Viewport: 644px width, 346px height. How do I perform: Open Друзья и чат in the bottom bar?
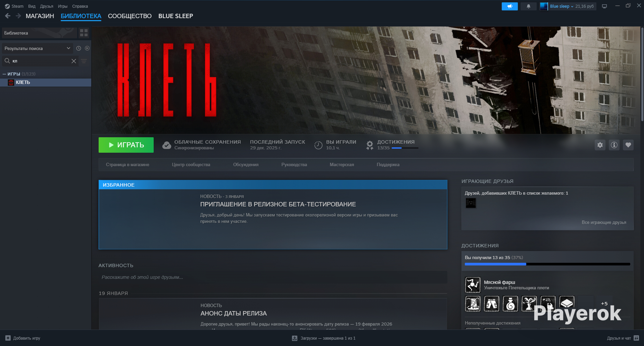coord(623,338)
